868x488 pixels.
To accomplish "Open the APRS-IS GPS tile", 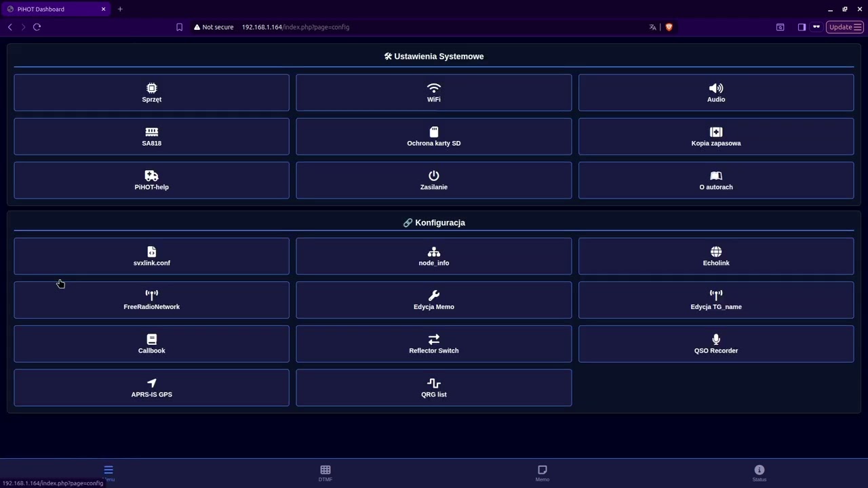I will (151, 388).
